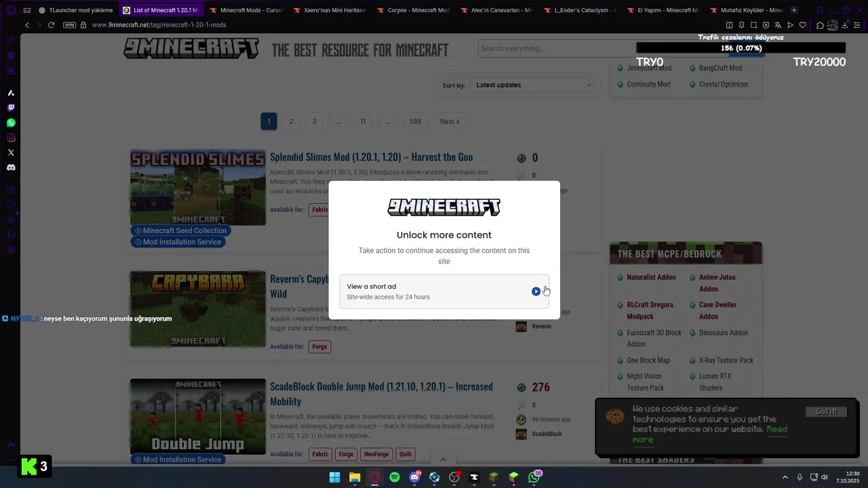Screen dimensions: 868x488
Task: Click into the 'Search everything...' field
Action: point(556,48)
